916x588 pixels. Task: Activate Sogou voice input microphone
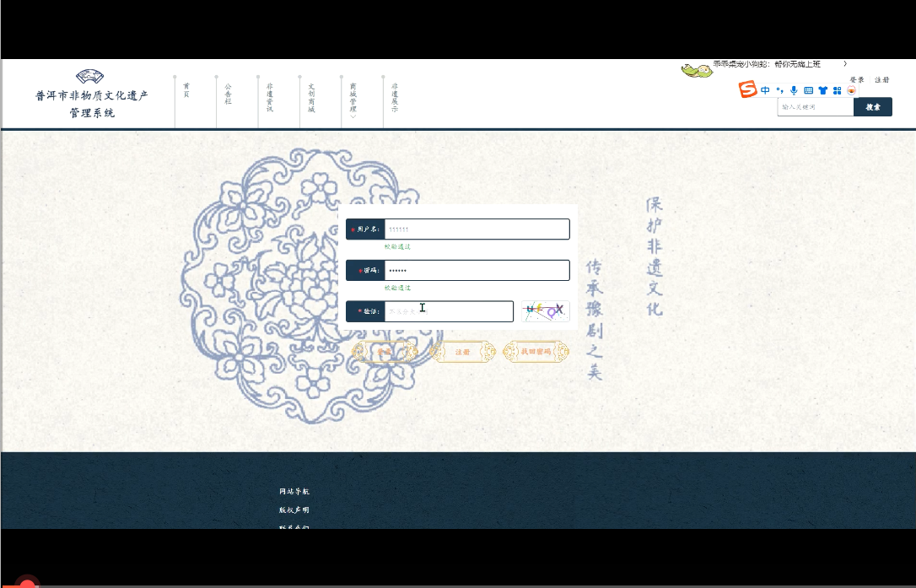[794, 90]
